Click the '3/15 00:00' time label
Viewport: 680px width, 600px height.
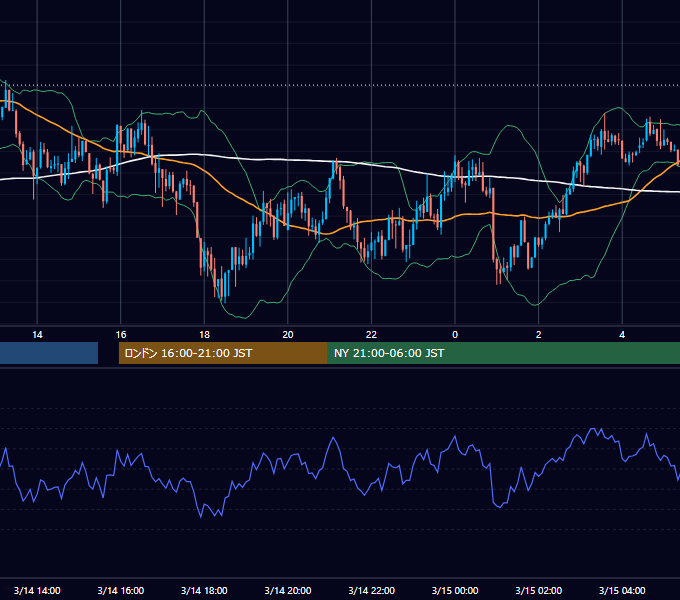[455, 590]
